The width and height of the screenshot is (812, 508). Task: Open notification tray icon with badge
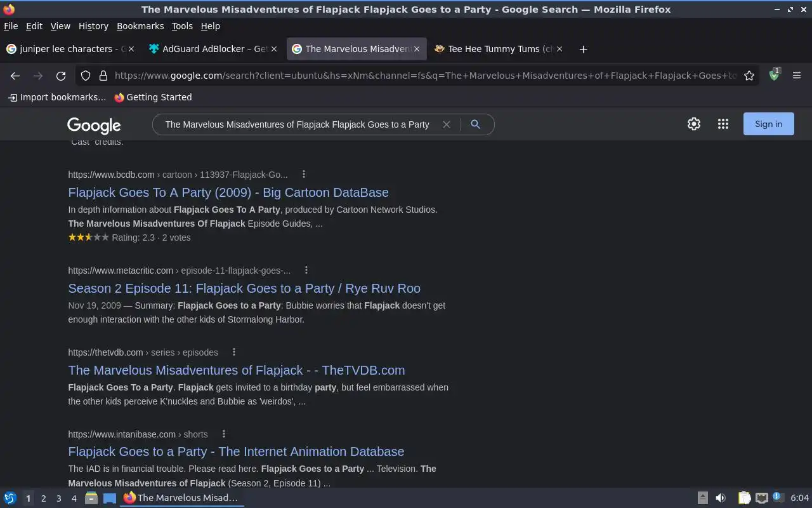pyautogui.click(x=778, y=498)
